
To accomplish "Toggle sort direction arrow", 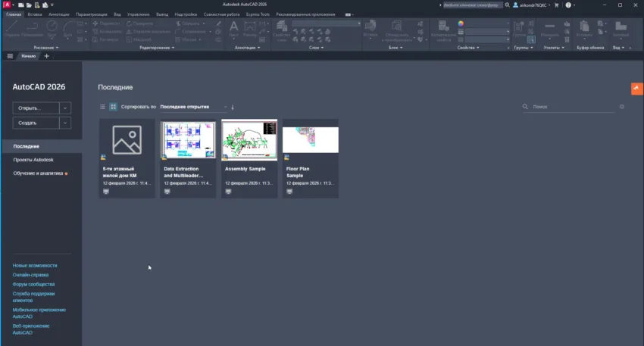I will point(233,107).
